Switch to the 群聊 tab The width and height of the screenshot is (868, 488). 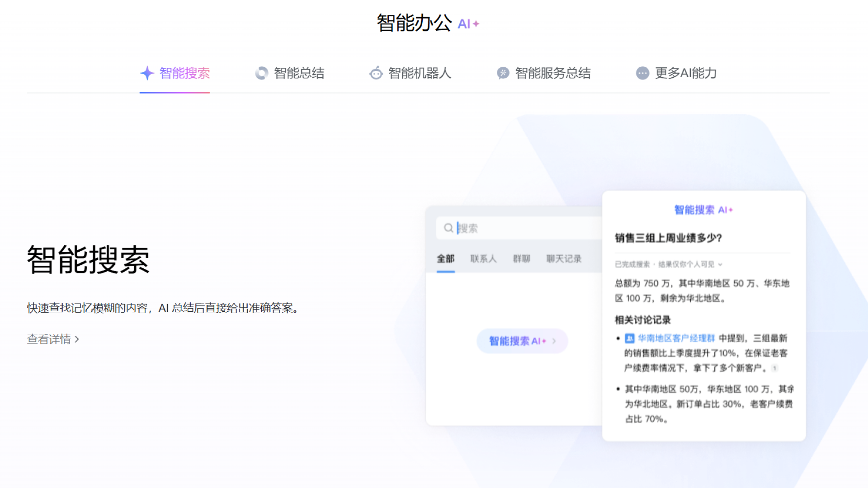click(521, 258)
